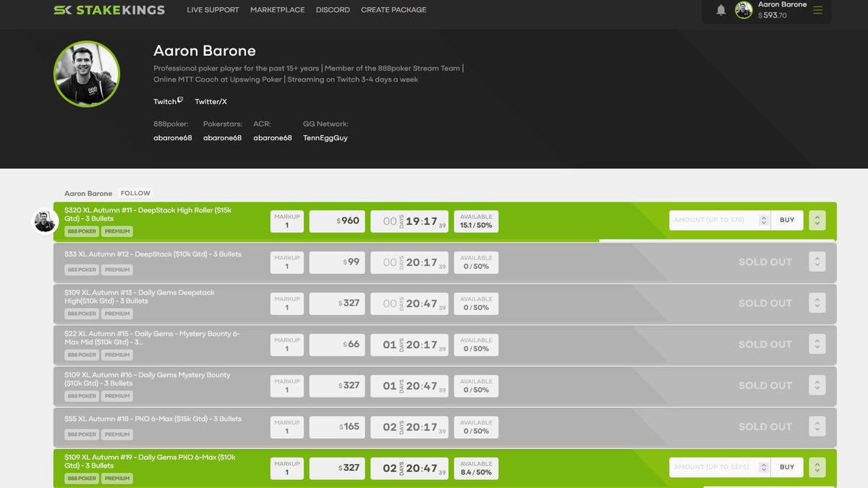Click SOLD OUT label on #12 row
Screen dimensions: 868x488
point(765,262)
